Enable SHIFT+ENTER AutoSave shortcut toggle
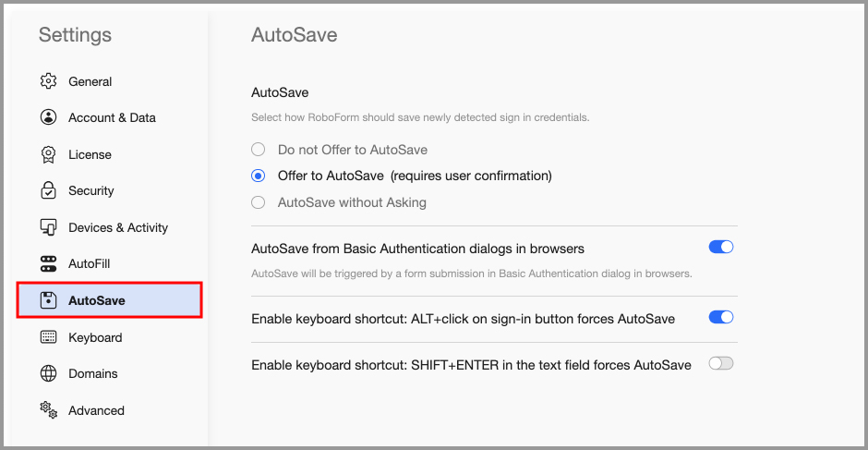 [x=720, y=364]
